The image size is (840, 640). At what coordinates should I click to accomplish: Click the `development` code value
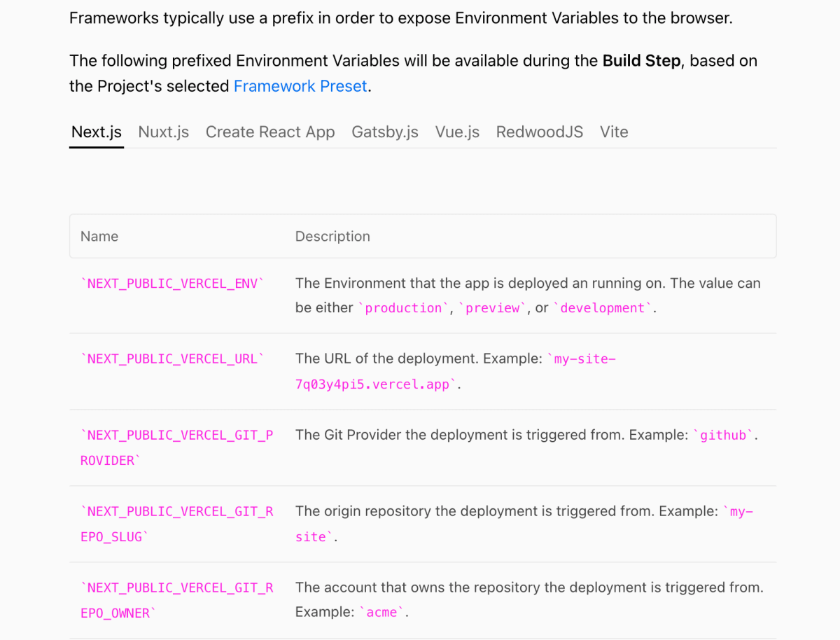coord(603,308)
